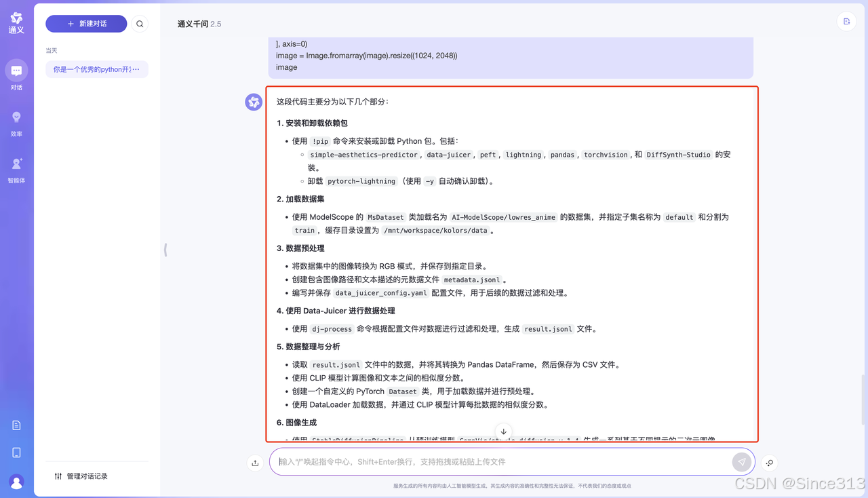
Task: Click the upload file icon near input box
Action: click(x=254, y=462)
